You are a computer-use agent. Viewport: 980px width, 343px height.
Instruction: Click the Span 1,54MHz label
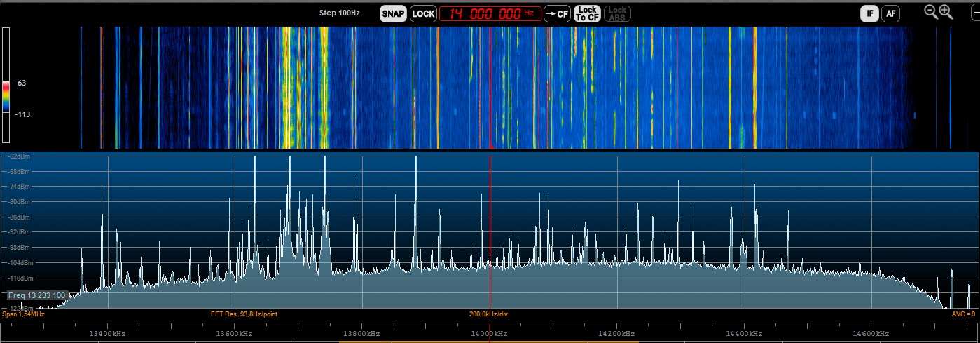(23, 314)
